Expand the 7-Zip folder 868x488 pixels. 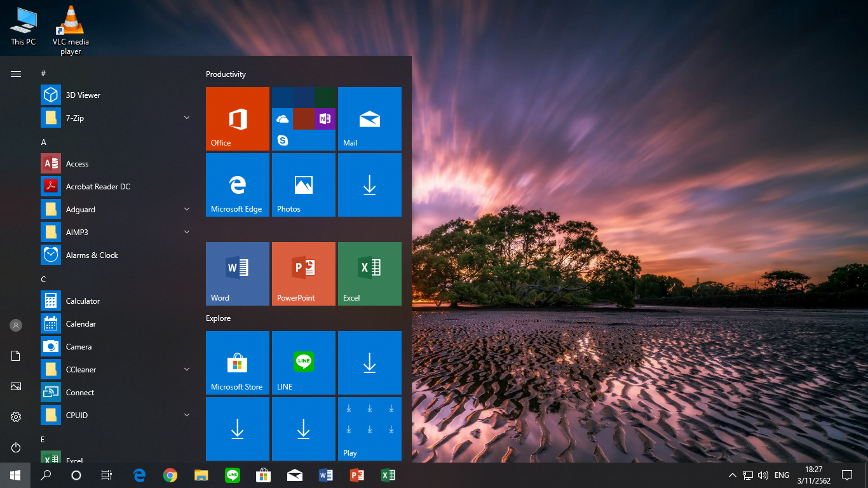[x=117, y=118]
